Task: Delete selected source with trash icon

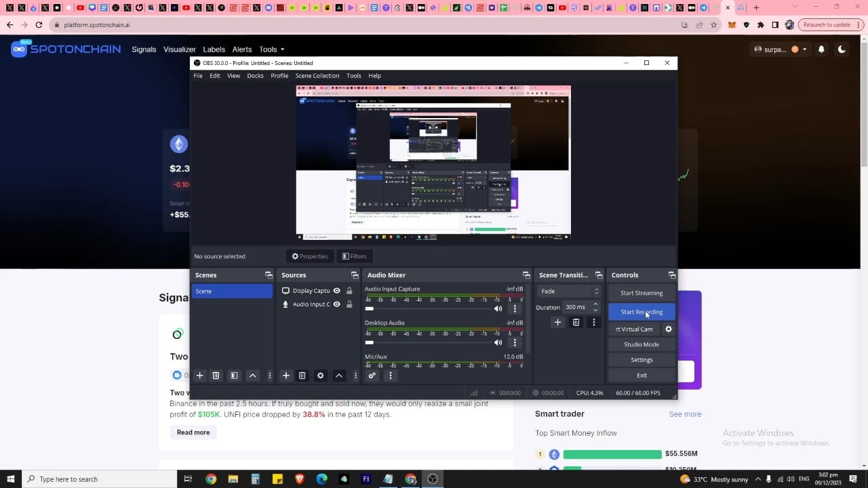Action: [302, 375]
